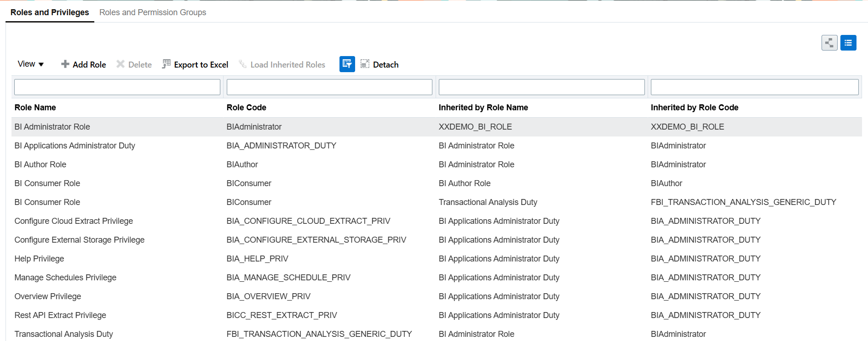
Task: Select the Rest API Extract Privilege row
Action: point(60,315)
